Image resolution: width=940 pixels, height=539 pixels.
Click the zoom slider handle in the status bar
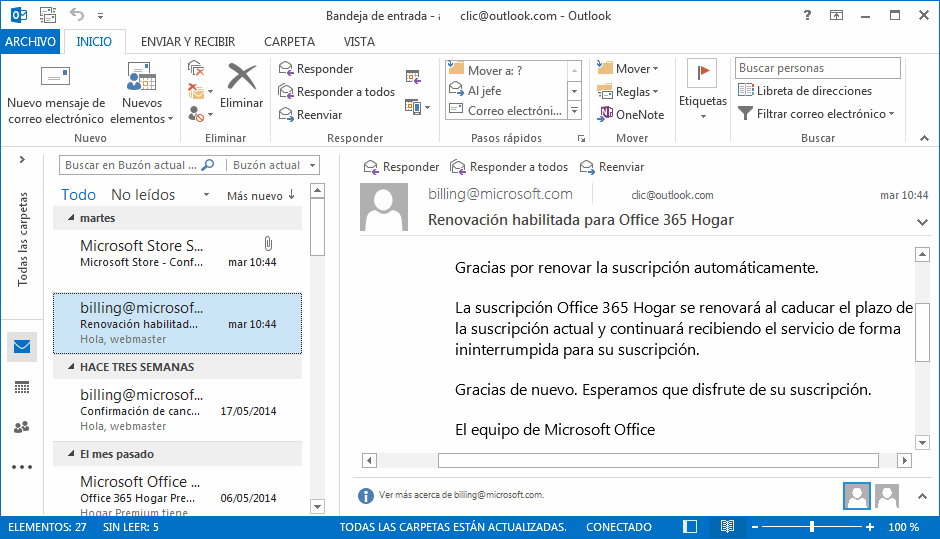click(x=812, y=527)
